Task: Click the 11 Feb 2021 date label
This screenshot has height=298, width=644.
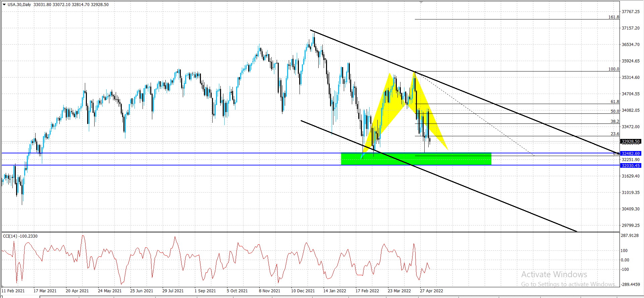Action: coord(13,291)
